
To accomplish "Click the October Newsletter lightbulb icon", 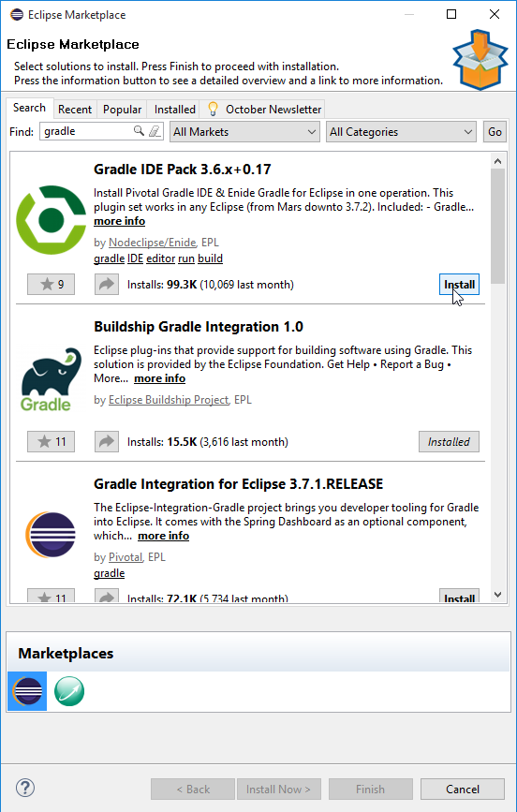I will (213, 109).
